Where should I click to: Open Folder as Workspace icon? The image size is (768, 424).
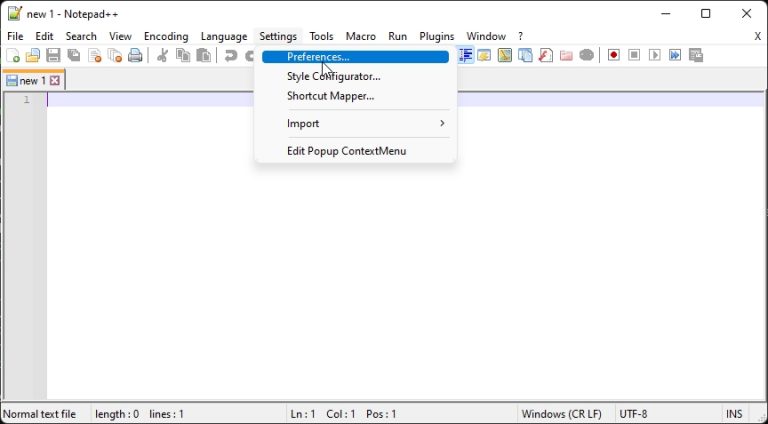click(566, 55)
